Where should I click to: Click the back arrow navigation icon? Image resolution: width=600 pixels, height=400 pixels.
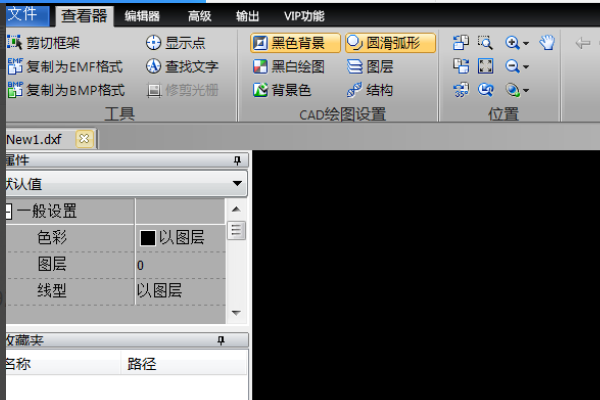[x=583, y=43]
